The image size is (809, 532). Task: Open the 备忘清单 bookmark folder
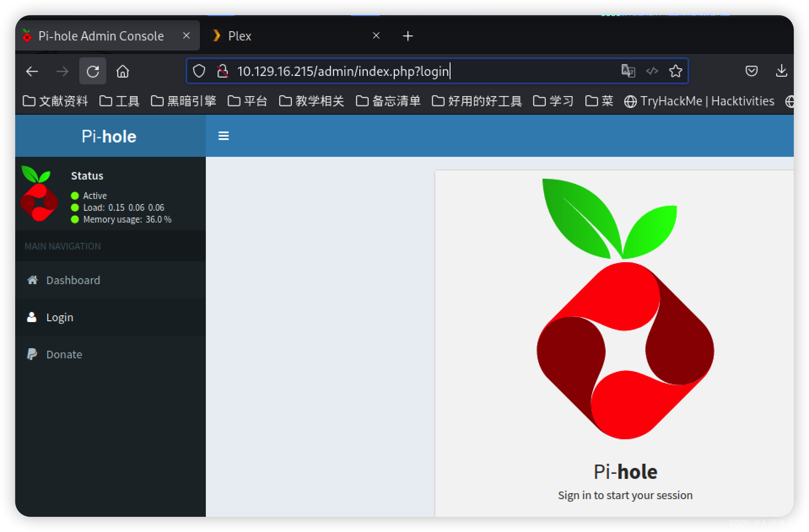pyautogui.click(x=388, y=101)
